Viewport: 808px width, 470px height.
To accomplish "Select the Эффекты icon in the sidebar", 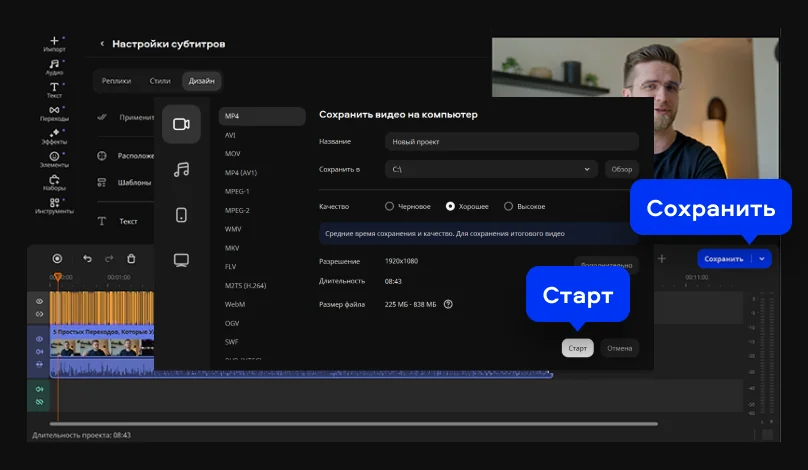I will tap(54, 135).
